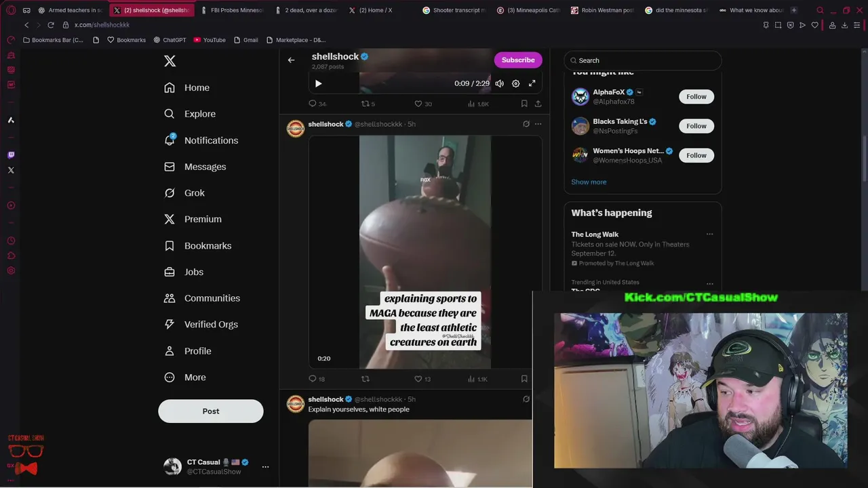Switch to the 'Armed teachers in' browser tab

point(71,10)
